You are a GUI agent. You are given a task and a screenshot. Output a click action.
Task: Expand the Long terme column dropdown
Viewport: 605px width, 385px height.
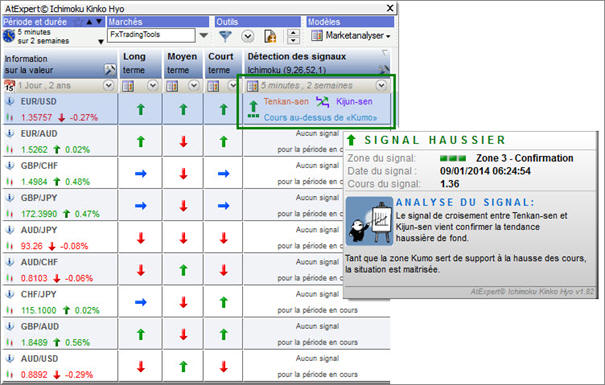click(153, 85)
